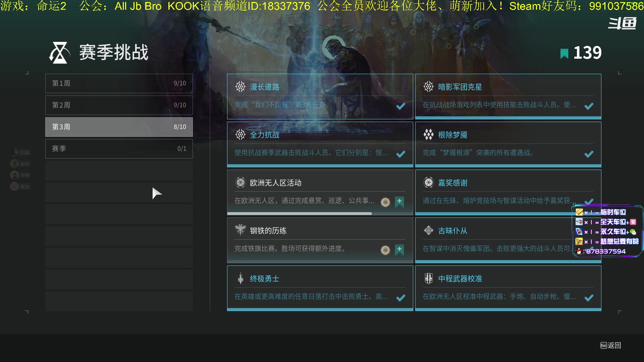Click the 暗影军团克星 challenge icon

point(429,87)
